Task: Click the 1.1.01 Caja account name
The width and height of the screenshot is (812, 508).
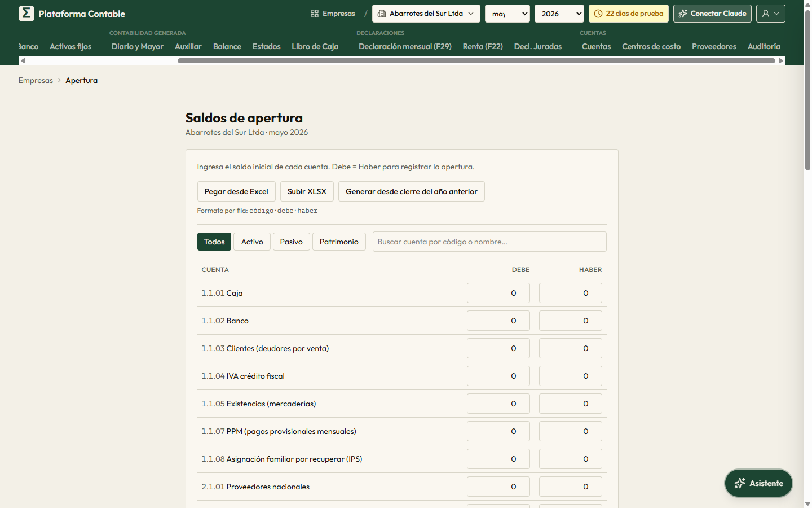Action: pyautogui.click(x=222, y=293)
